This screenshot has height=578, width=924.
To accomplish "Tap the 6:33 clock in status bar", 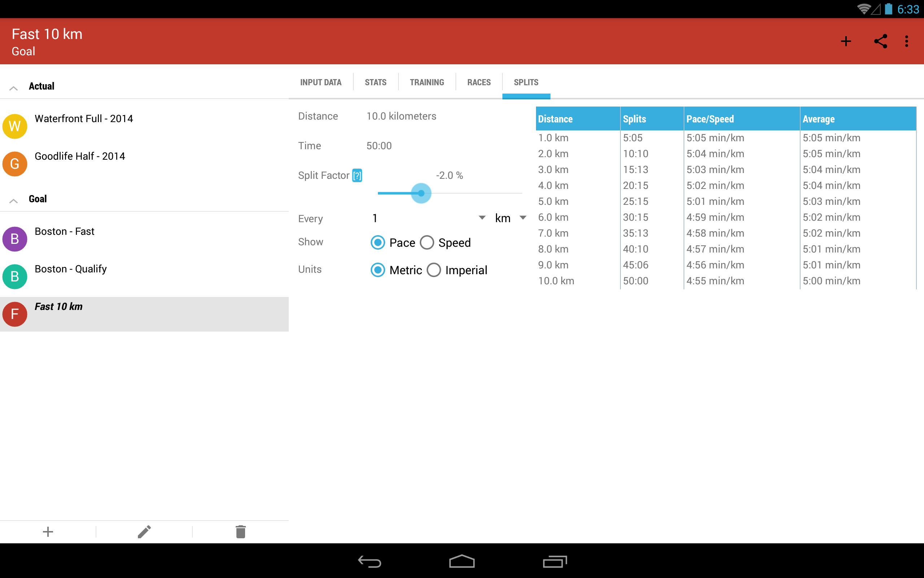I will point(908,9).
